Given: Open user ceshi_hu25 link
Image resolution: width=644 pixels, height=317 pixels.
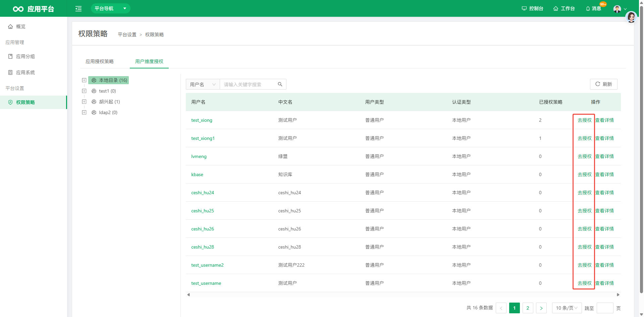Looking at the screenshot, I should pos(203,211).
